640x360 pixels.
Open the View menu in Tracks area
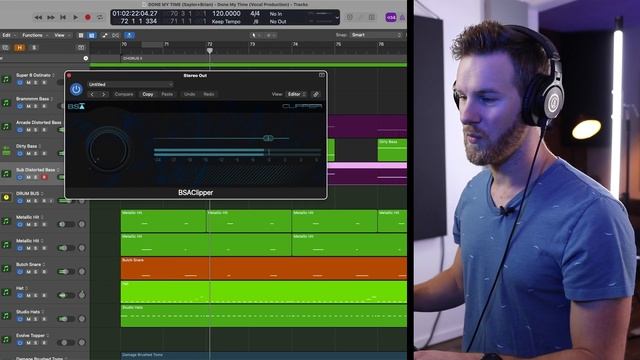click(x=61, y=36)
